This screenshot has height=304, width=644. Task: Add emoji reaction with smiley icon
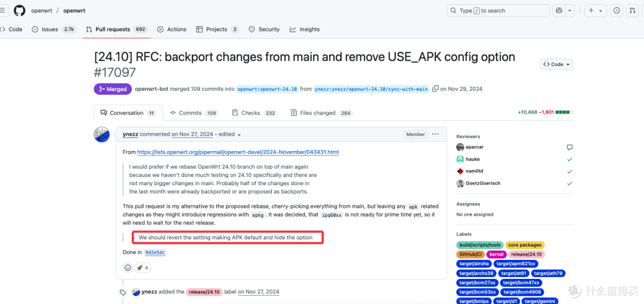[x=128, y=268]
